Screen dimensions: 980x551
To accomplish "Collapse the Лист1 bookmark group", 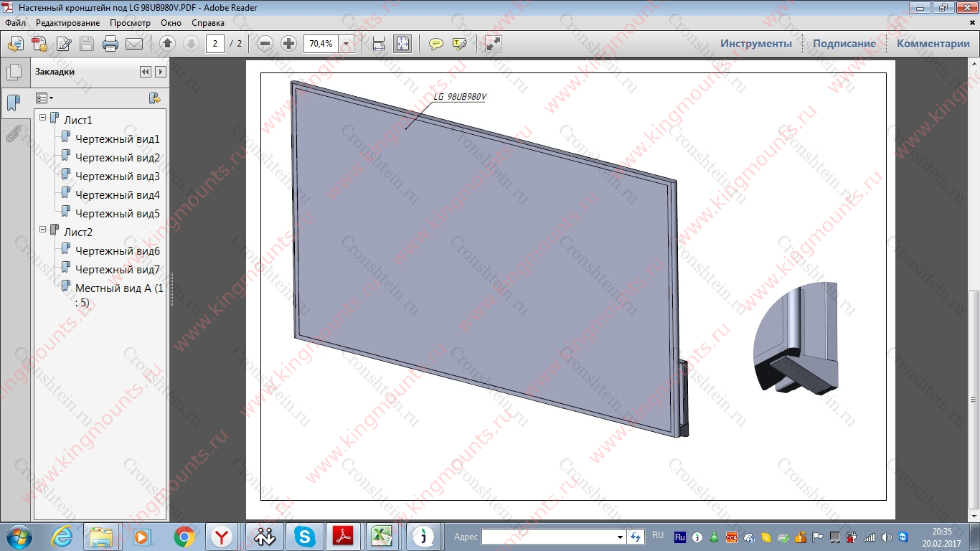I will tap(43, 118).
